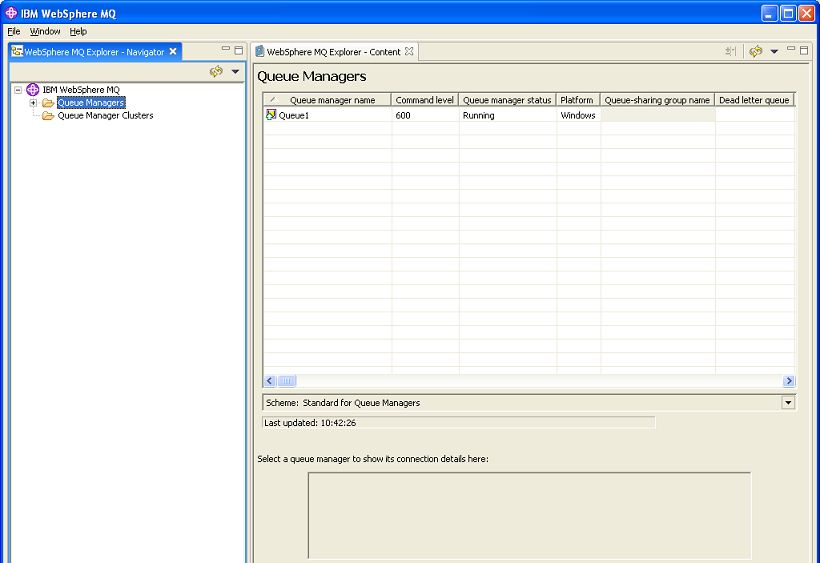Viewport: 820px width, 563px height.
Task: Click the Last updated 10:42:26 status field
Action: (x=458, y=422)
